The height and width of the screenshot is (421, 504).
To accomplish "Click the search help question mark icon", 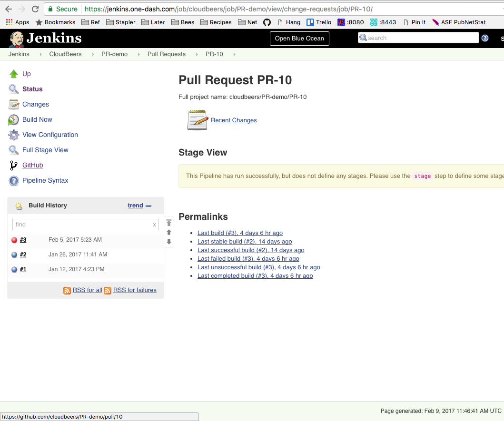I will [x=485, y=38].
